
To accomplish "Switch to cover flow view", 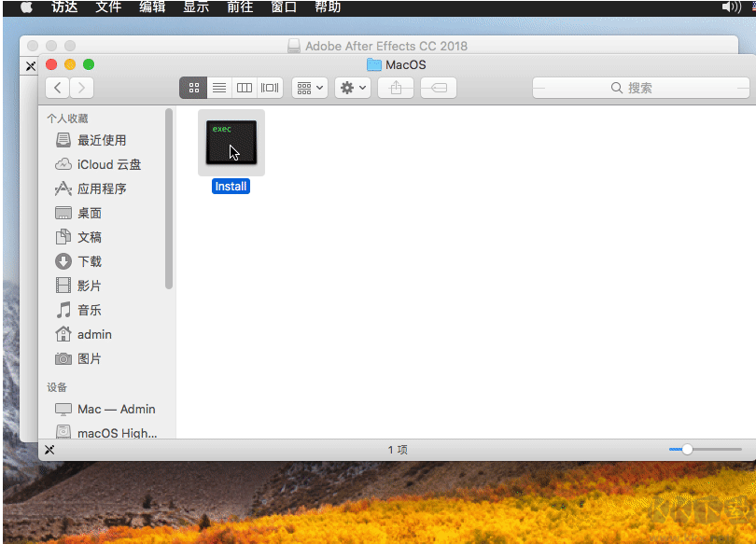I will 269,87.
